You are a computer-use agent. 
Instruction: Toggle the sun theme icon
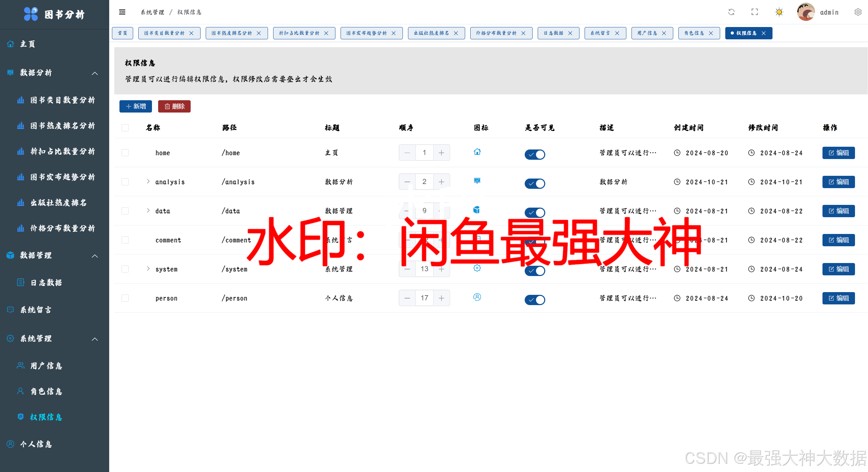(x=779, y=12)
